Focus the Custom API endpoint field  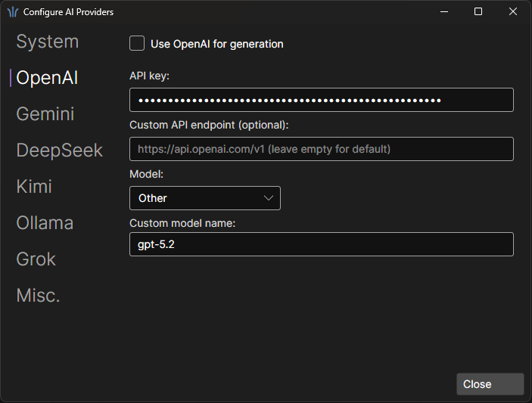pyautogui.click(x=321, y=149)
